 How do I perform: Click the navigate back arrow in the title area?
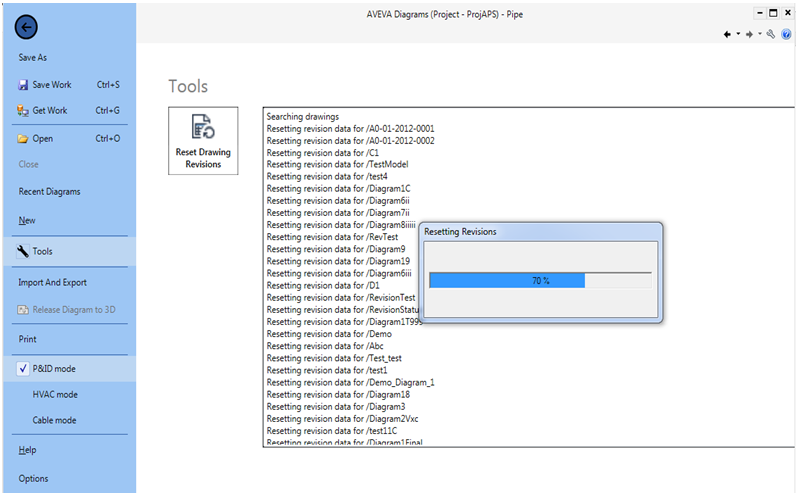point(727,34)
